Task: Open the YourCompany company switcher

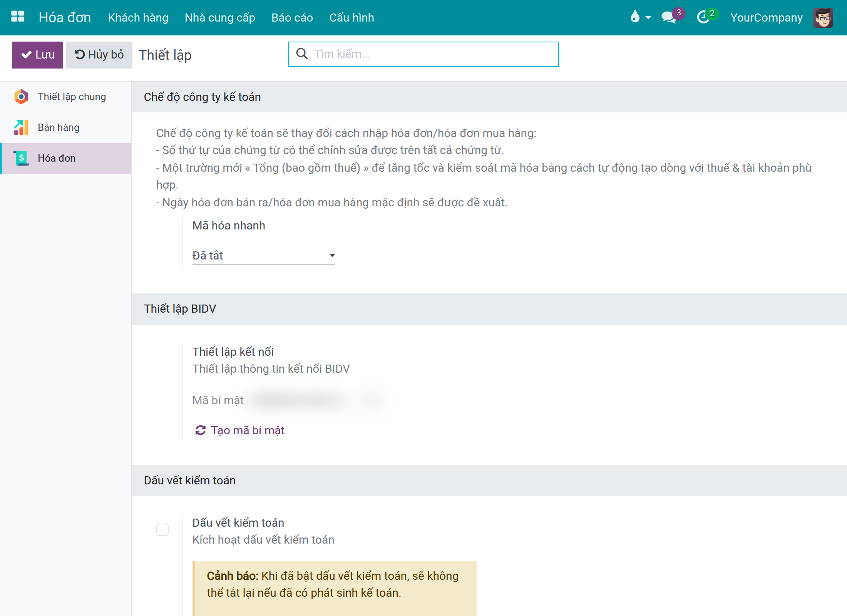Action: [x=766, y=18]
